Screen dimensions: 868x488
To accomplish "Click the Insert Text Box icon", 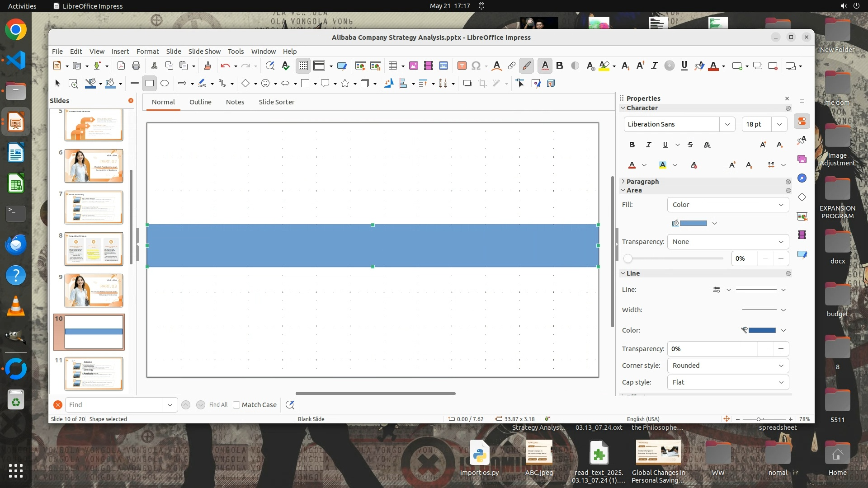I will click(x=462, y=66).
